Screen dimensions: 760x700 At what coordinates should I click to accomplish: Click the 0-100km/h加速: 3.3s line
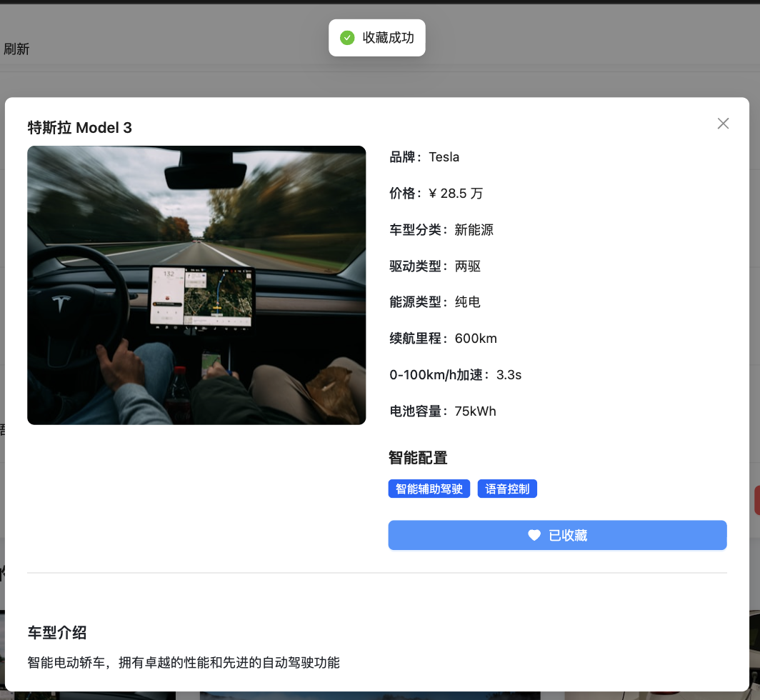tap(455, 375)
